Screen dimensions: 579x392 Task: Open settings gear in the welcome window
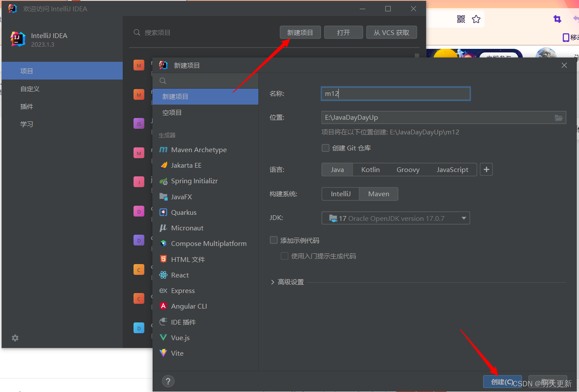click(15, 338)
